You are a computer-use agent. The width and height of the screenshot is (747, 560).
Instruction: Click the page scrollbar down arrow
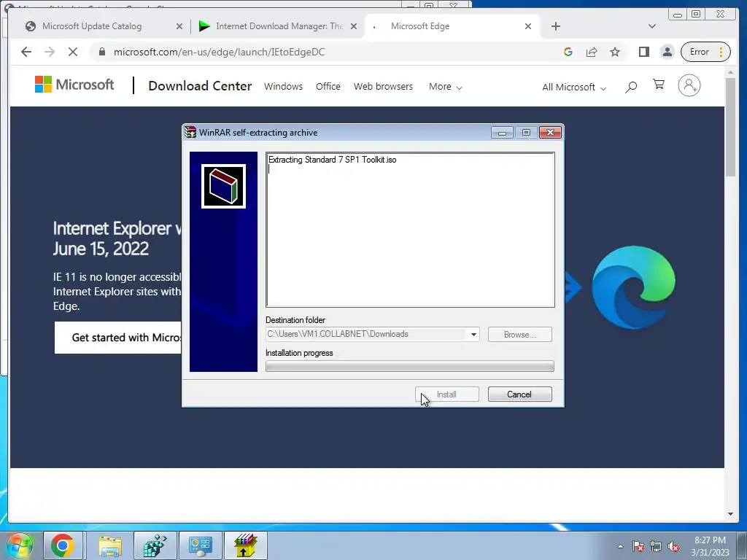730,514
